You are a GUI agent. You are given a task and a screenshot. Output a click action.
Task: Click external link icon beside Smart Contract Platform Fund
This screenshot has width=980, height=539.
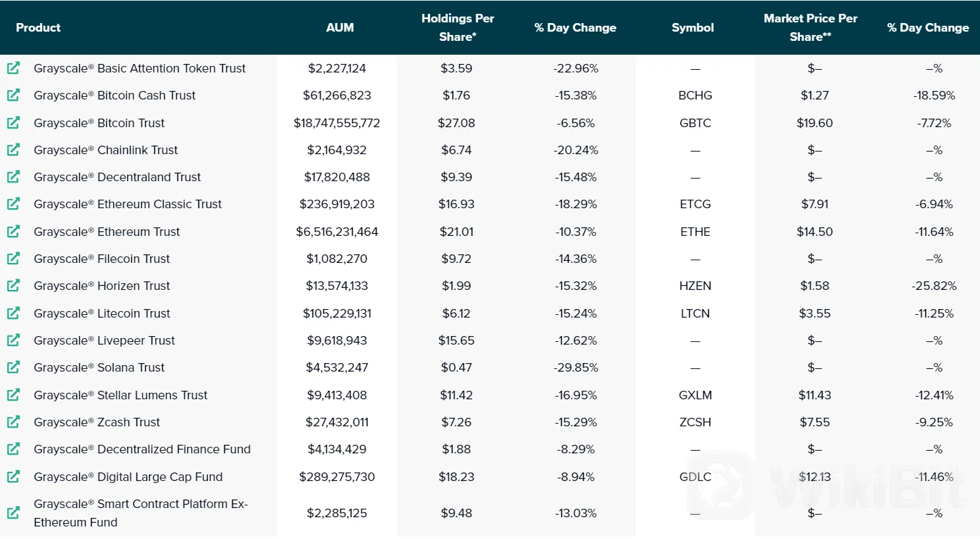point(13,513)
